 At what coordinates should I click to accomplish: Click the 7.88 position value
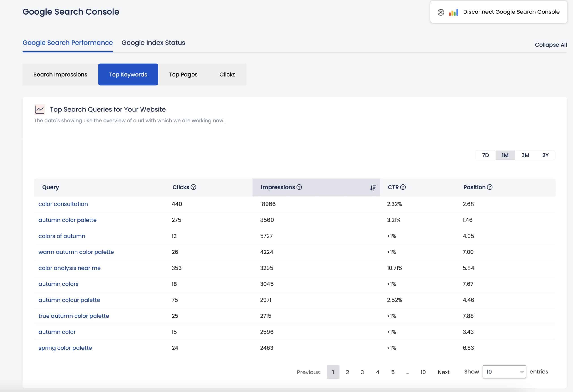point(468,316)
